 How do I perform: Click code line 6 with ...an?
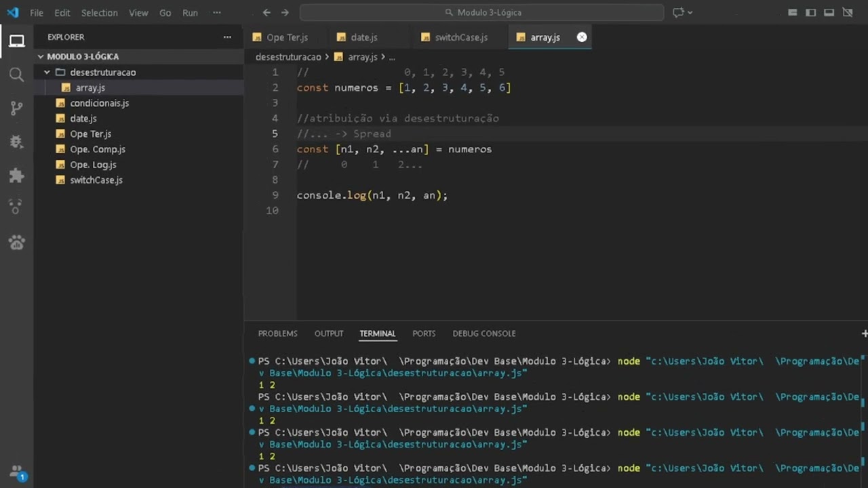394,149
